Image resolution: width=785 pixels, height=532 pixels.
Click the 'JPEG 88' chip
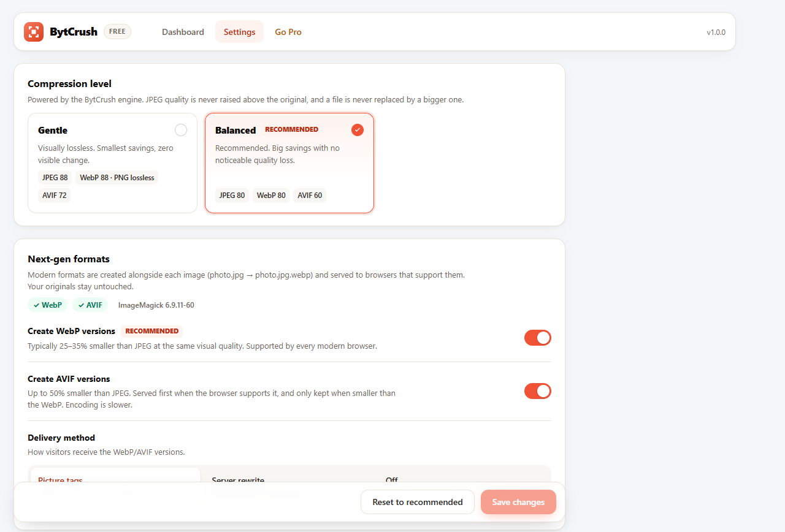click(x=55, y=178)
